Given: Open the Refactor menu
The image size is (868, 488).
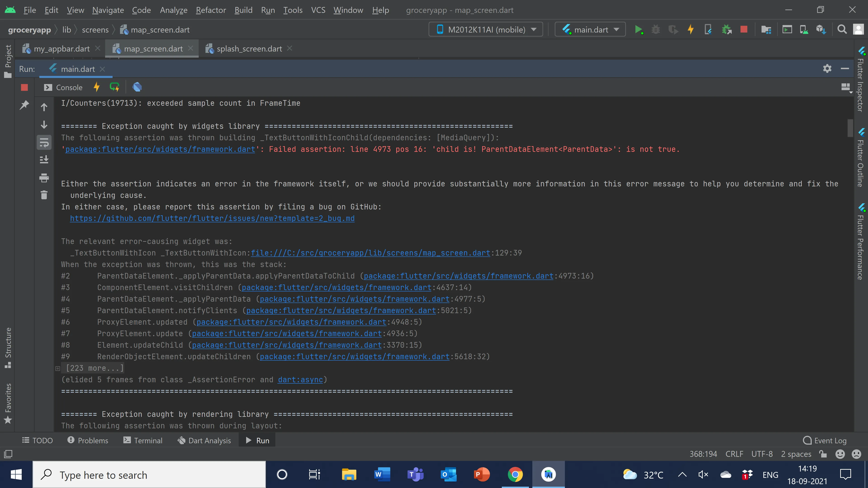Looking at the screenshot, I should tap(211, 10).
